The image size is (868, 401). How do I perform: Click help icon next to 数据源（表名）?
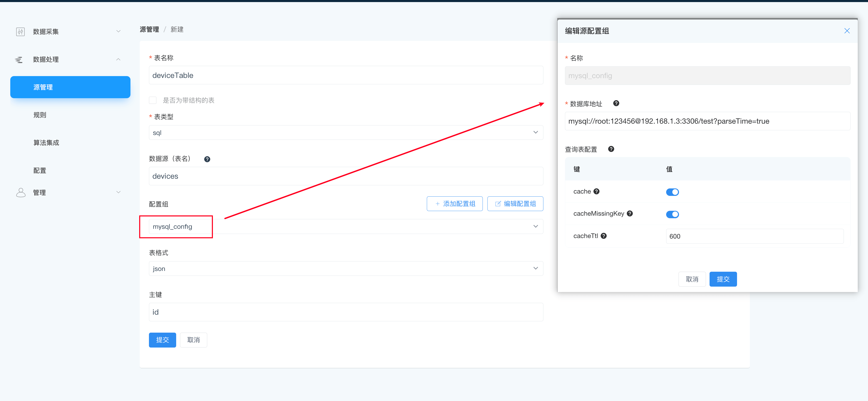(207, 159)
